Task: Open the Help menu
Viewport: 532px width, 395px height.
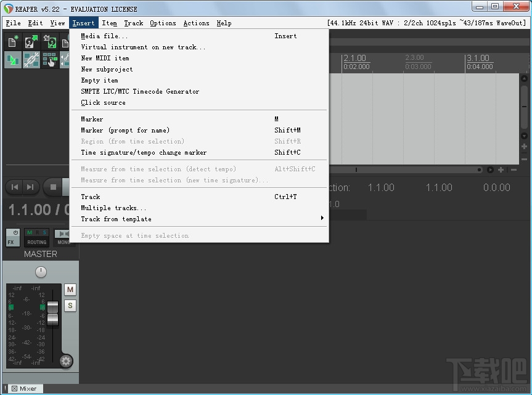Action: point(224,23)
